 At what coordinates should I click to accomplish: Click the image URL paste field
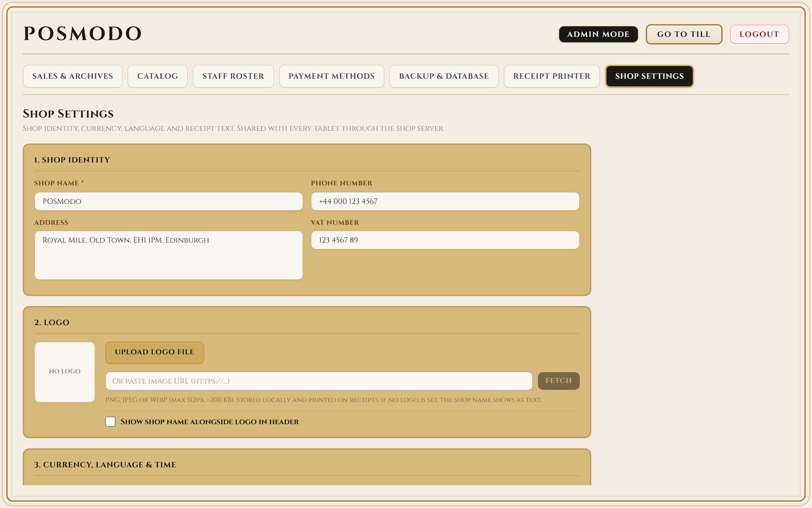coord(319,381)
